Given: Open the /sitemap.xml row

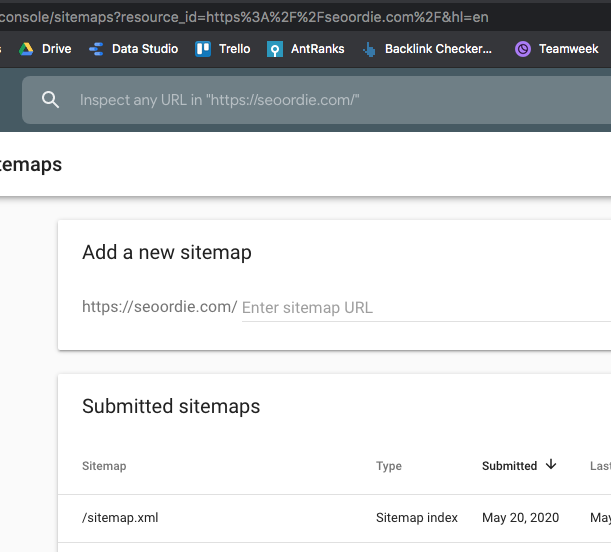Looking at the screenshot, I should [334, 518].
